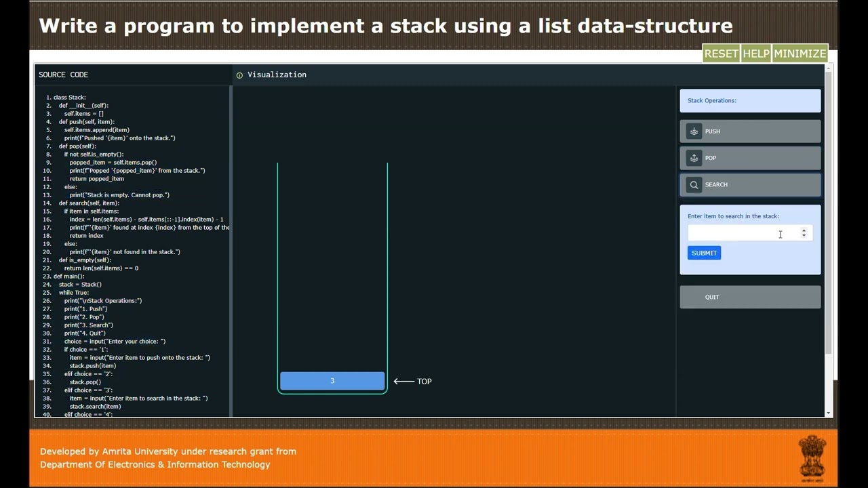This screenshot has height=488, width=868.
Task: Increase the search value with up stepper arrow
Action: [x=804, y=230]
